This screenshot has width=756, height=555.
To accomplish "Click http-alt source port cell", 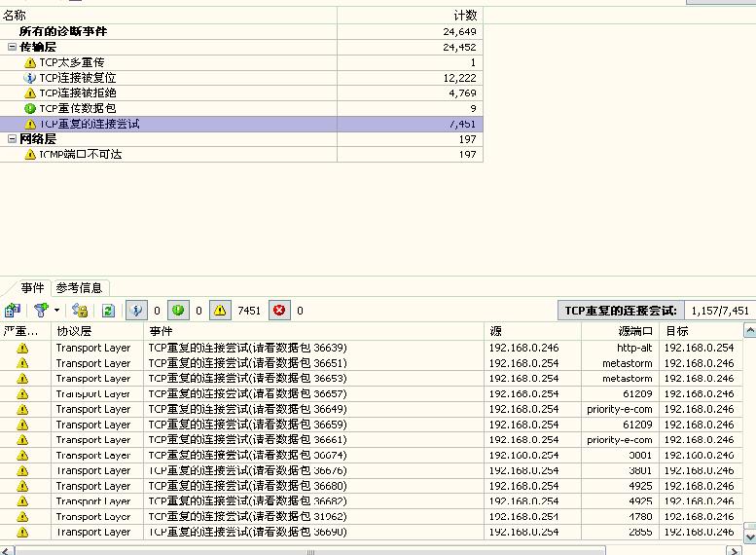I will pyautogui.click(x=634, y=348).
